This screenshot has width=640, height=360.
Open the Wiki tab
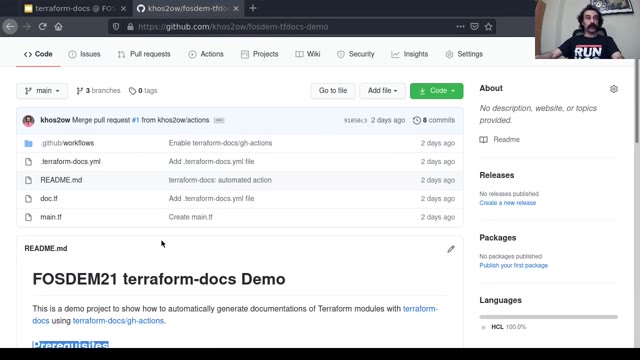[x=308, y=54]
